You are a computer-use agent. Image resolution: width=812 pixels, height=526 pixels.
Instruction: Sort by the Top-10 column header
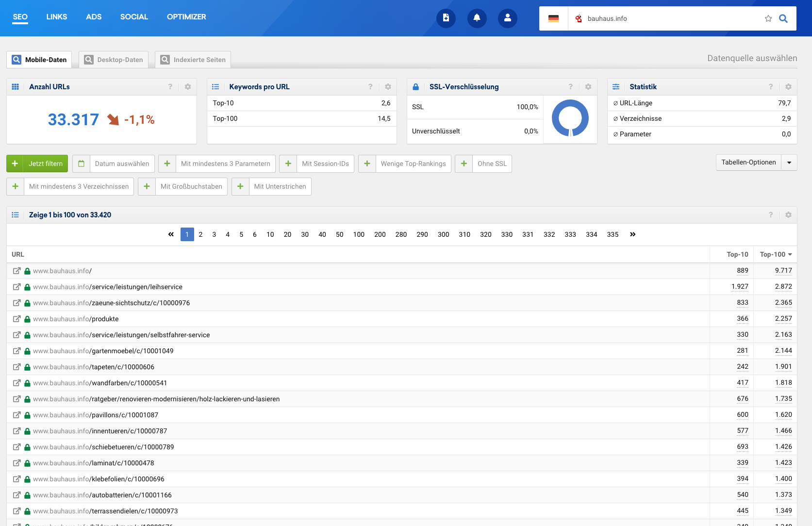click(737, 254)
